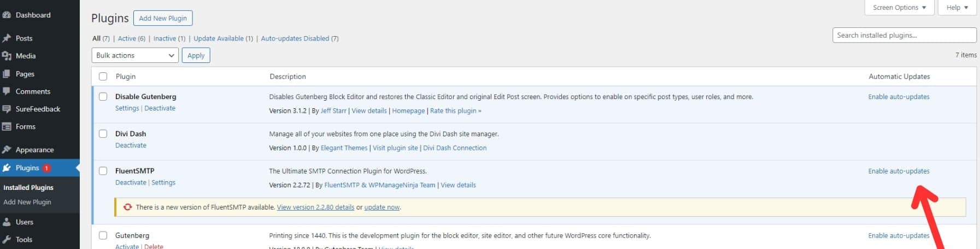This screenshot has width=980, height=249.
Task: Open Installed Plugins submenu item
Action: 28,188
